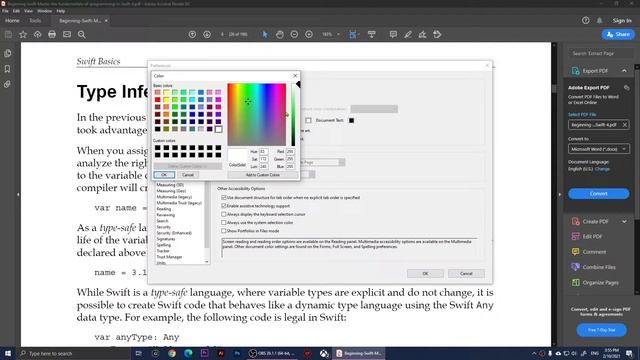Image resolution: width=640 pixels, height=360 pixels.
Task: Open the Window menu
Action: point(44,11)
